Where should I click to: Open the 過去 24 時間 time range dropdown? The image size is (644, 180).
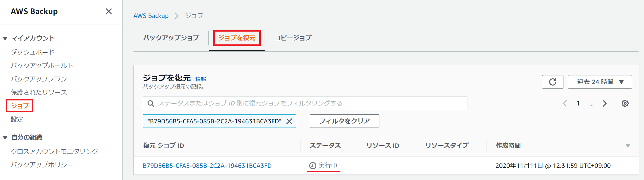(600, 82)
